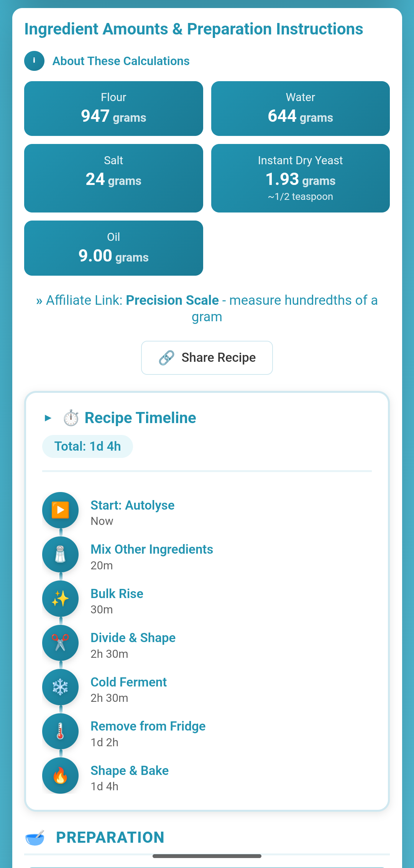Screen dimensions: 414x868
Task: Open the About These Calculations info icon
Action: pos(34,60)
